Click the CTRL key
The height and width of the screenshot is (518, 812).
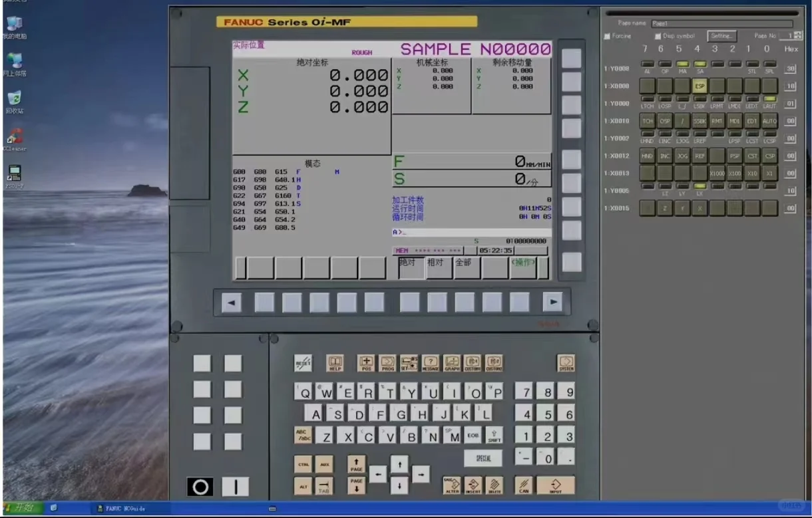pyautogui.click(x=303, y=464)
